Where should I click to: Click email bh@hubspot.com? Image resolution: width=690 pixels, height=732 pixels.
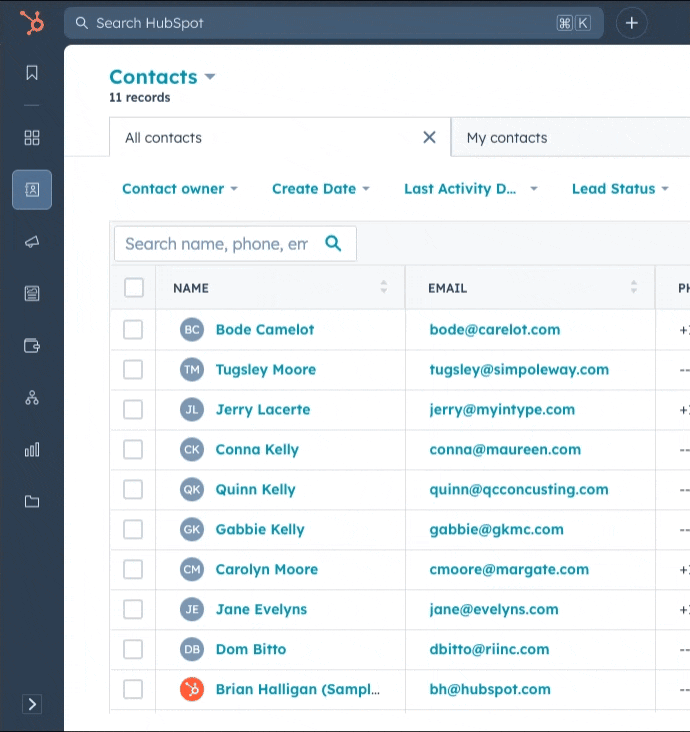point(490,689)
